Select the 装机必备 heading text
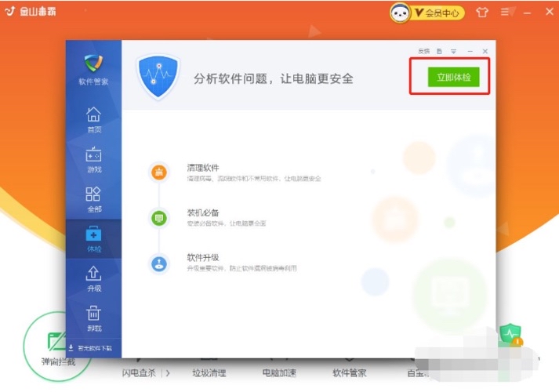 coord(203,212)
